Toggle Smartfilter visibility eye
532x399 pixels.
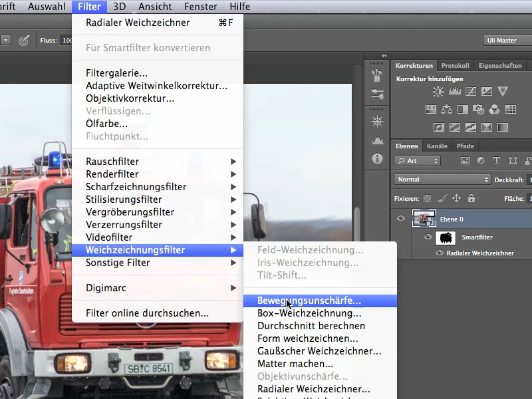[x=428, y=237]
